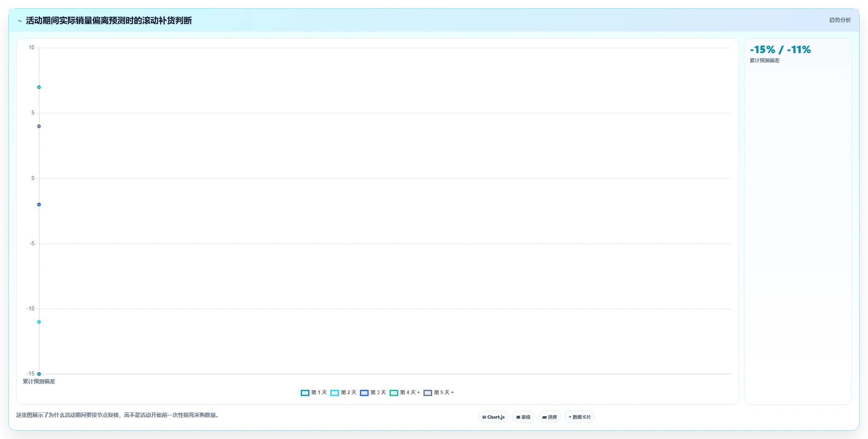Click the y-axis tick label 0
Image resolution: width=868 pixels, height=439 pixels.
point(33,178)
